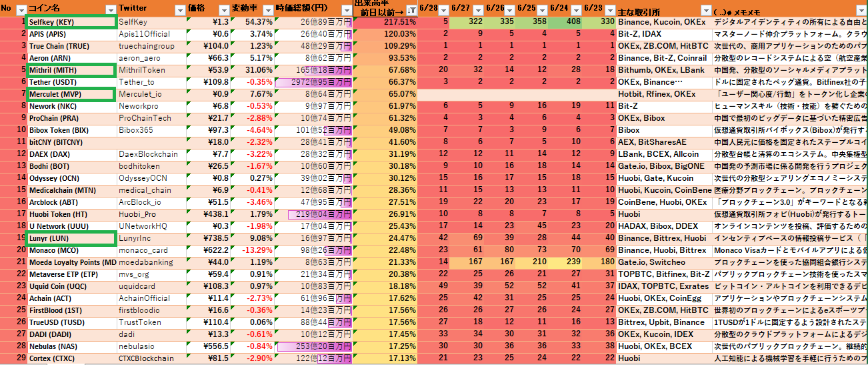Open the コイン名 column filter dropdown

pyautogui.click(x=109, y=10)
